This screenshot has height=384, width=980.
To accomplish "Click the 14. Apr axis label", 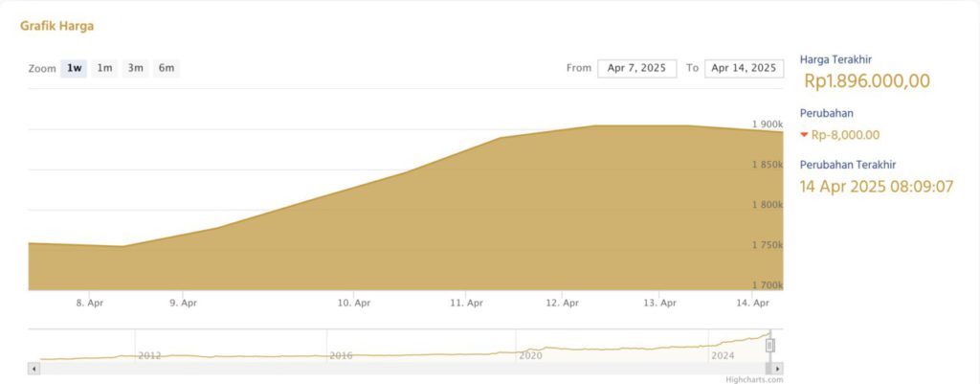I will 752,303.
